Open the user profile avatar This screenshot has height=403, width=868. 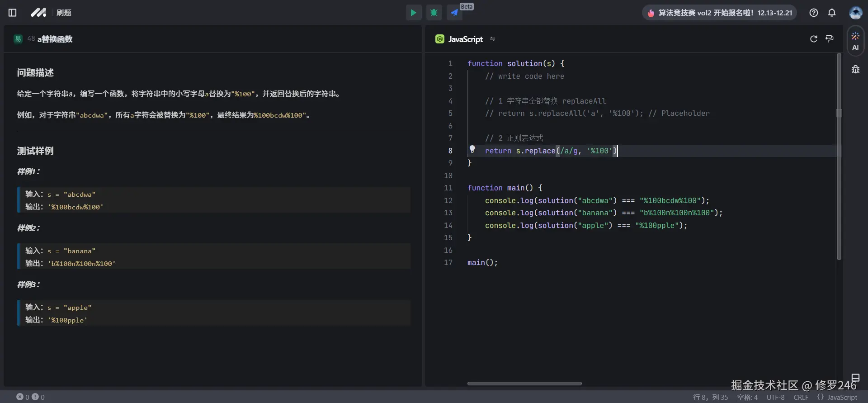tap(855, 13)
